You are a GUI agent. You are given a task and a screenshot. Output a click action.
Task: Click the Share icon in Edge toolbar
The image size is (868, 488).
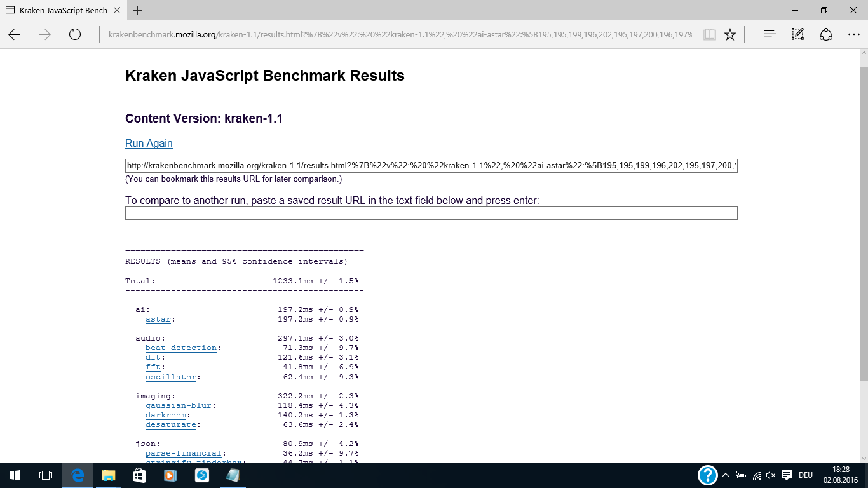coord(825,35)
